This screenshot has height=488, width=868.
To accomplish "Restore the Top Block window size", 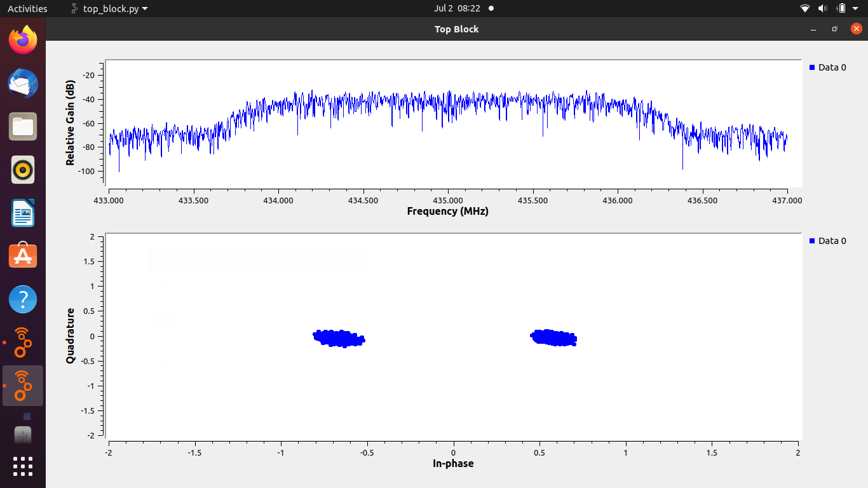I will (834, 29).
